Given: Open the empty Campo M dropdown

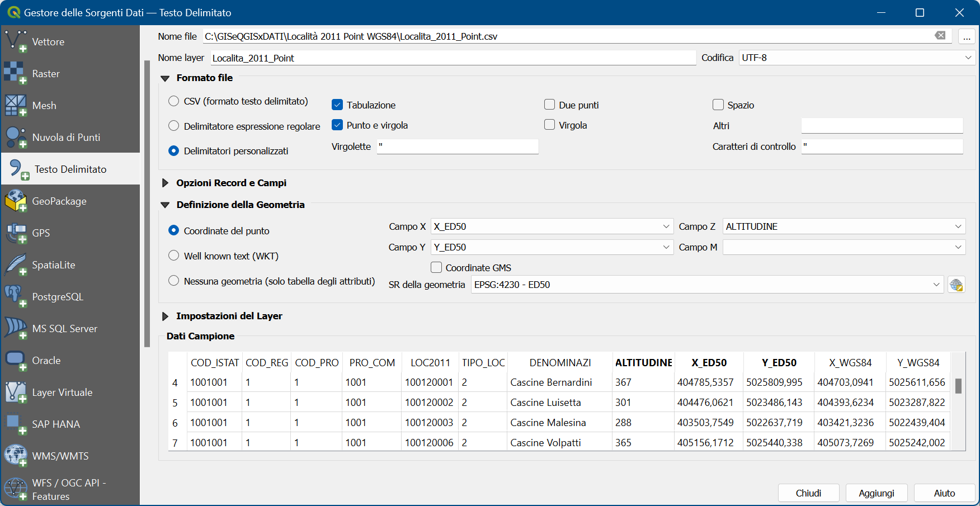Looking at the screenshot, I should point(844,247).
